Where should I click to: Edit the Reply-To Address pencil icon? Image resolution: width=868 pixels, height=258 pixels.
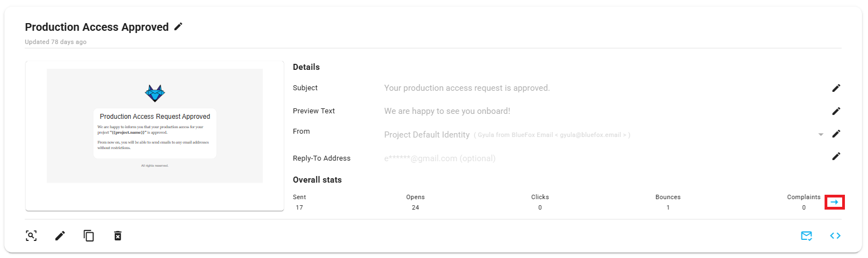(x=836, y=156)
